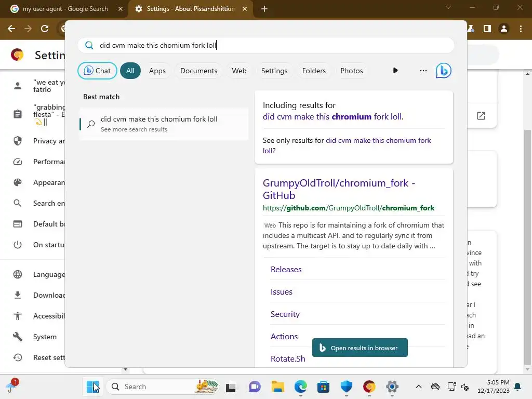
Task: Open Settings gear on the taskbar
Action: pyautogui.click(x=392, y=387)
